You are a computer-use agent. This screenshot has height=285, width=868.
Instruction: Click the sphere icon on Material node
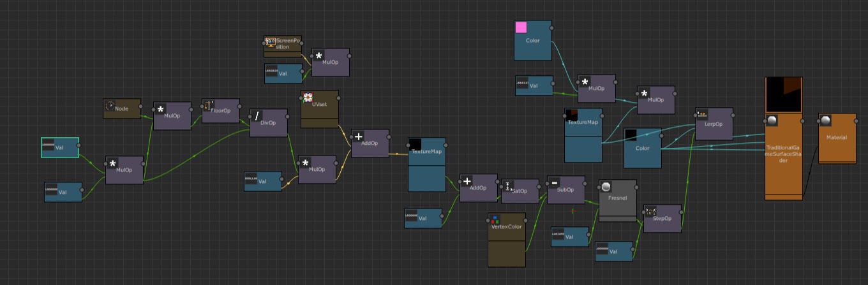[x=825, y=121]
